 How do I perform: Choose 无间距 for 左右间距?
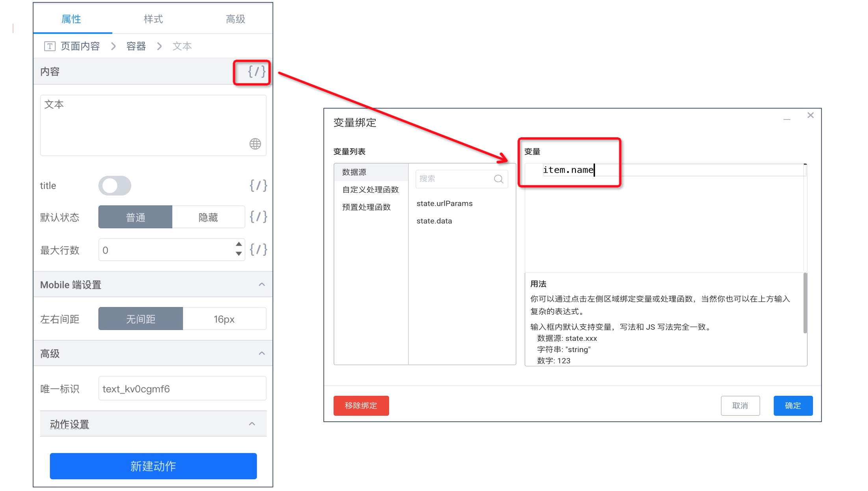(141, 319)
